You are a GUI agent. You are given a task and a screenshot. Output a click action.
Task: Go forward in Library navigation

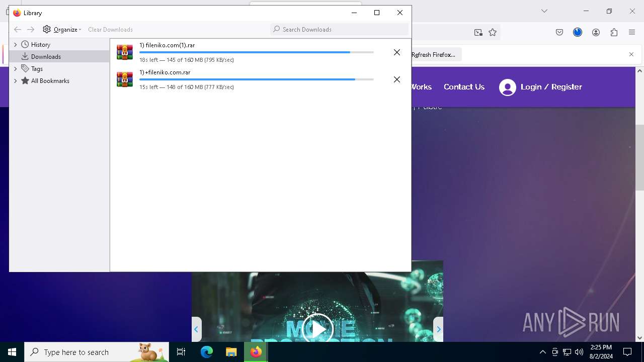pyautogui.click(x=31, y=29)
